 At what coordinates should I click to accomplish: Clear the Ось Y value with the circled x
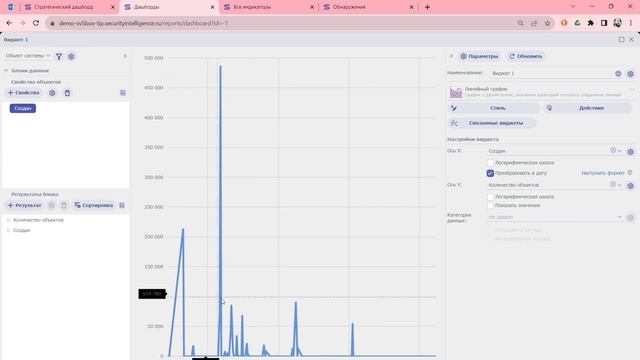pyautogui.click(x=613, y=184)
